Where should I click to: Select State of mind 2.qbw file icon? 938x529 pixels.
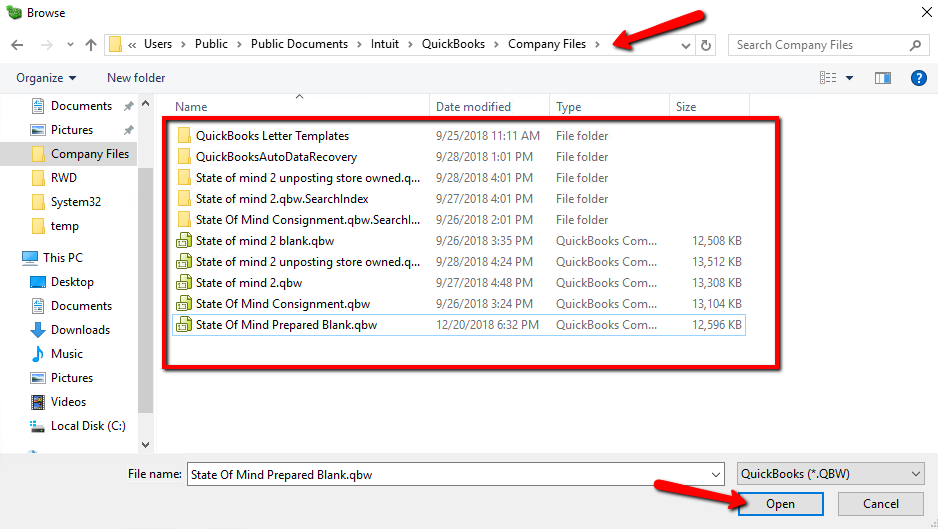tap(184, 282)
